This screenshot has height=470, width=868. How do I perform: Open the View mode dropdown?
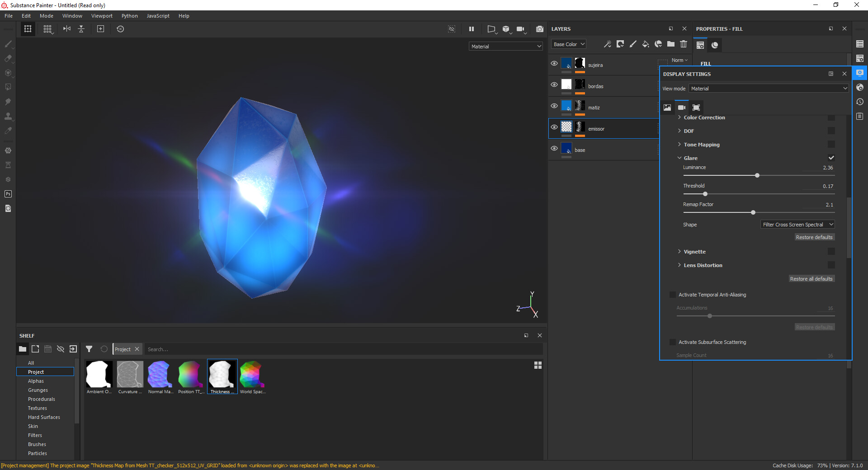pos(769,89)
